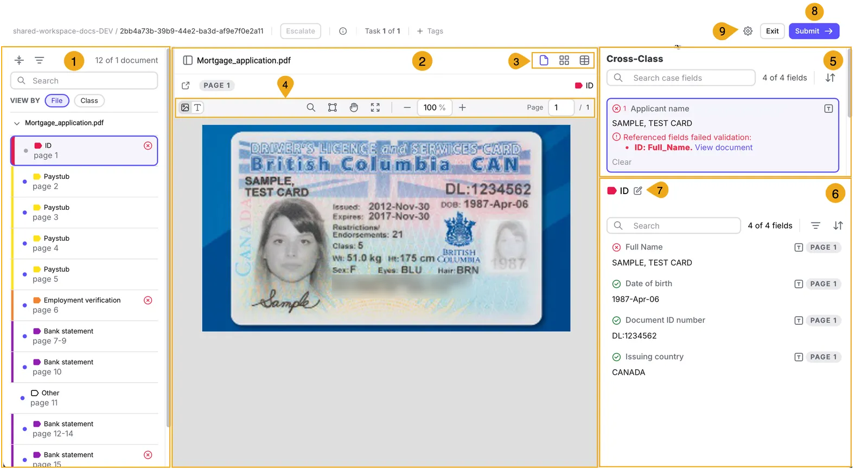Viewport: 868px width, 469px height.
Task: View by Class
Action: (90, 100)
